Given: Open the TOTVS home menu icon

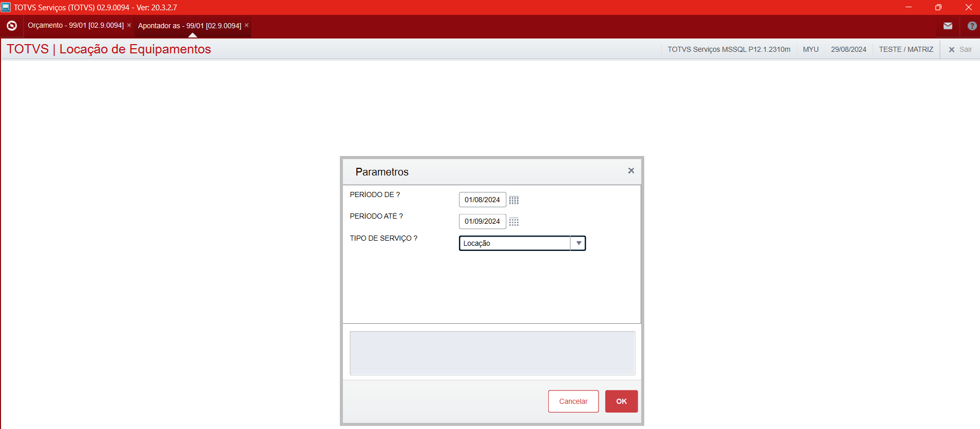Looking at the screenshot, I should point(12,26).
